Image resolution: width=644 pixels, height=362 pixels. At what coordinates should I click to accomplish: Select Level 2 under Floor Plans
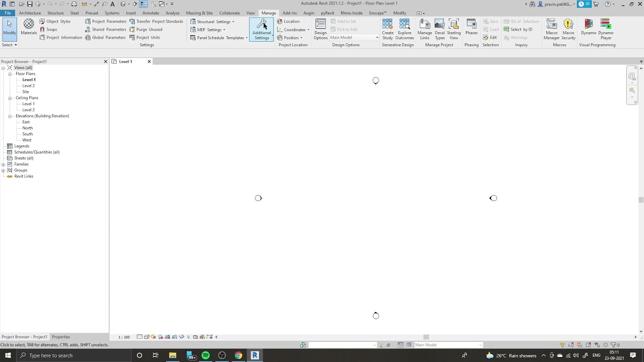click(28, 86)
